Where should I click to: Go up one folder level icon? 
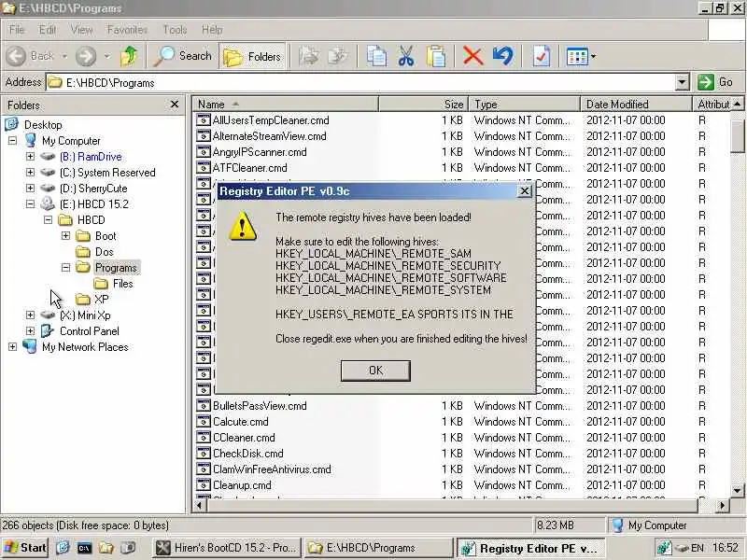129,56
